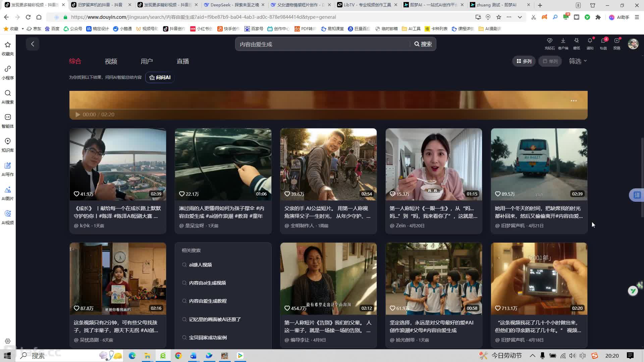Switch to the DeepSeek browser tab
The image size is (644, 362).
(234, 5)
